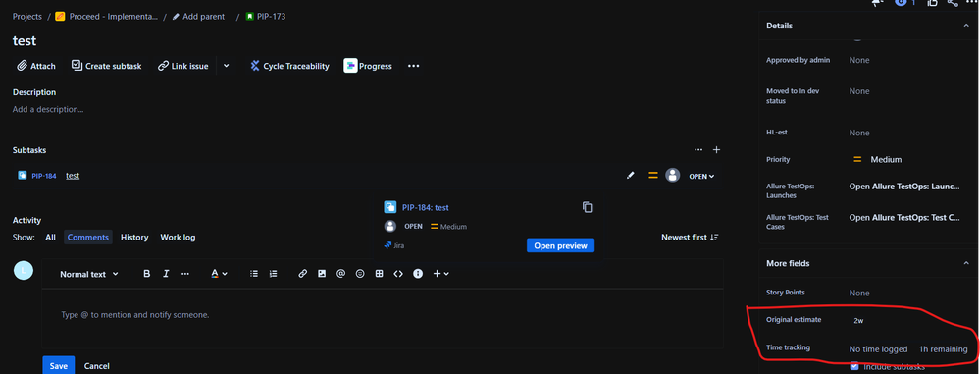Image resolution: width=980 pixels, height=374 pixels.
Task: Open the Normal text style dropdown
Action: tap(88, 274)
